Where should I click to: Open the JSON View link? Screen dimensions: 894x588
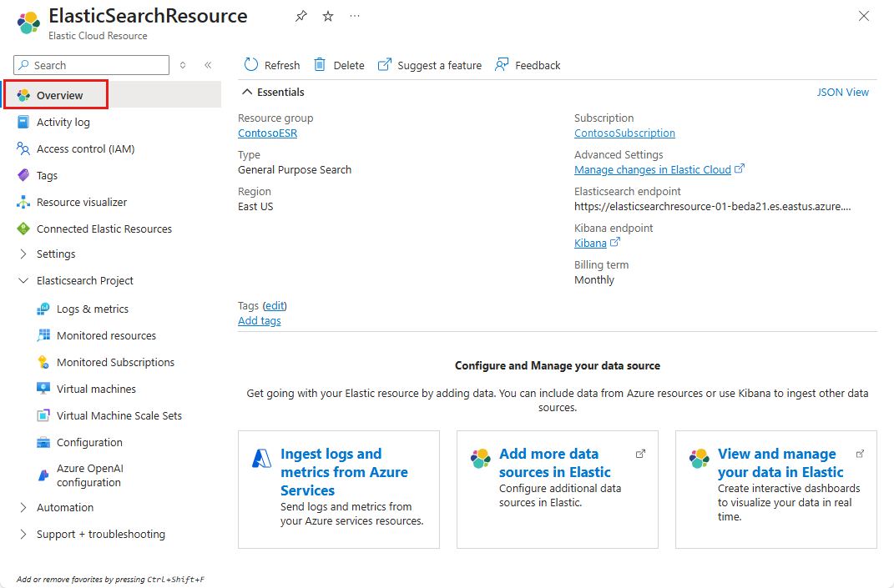pyautogui.click(x=842, y=93)
